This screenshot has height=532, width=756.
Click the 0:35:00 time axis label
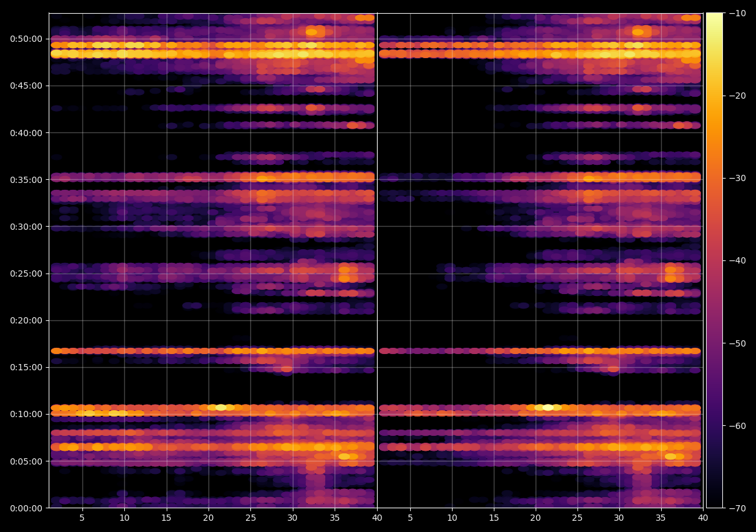coord(26,180)
